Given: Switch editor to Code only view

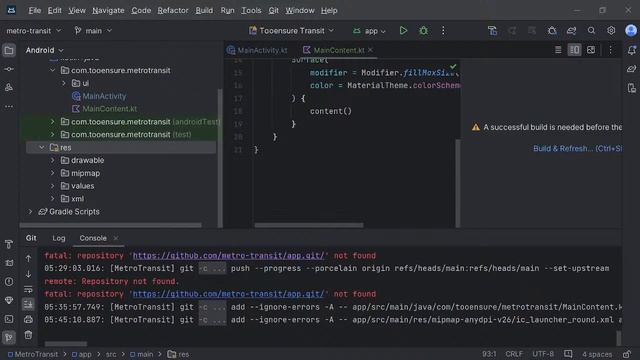Looking at the screenshot, I should [558, 50].
